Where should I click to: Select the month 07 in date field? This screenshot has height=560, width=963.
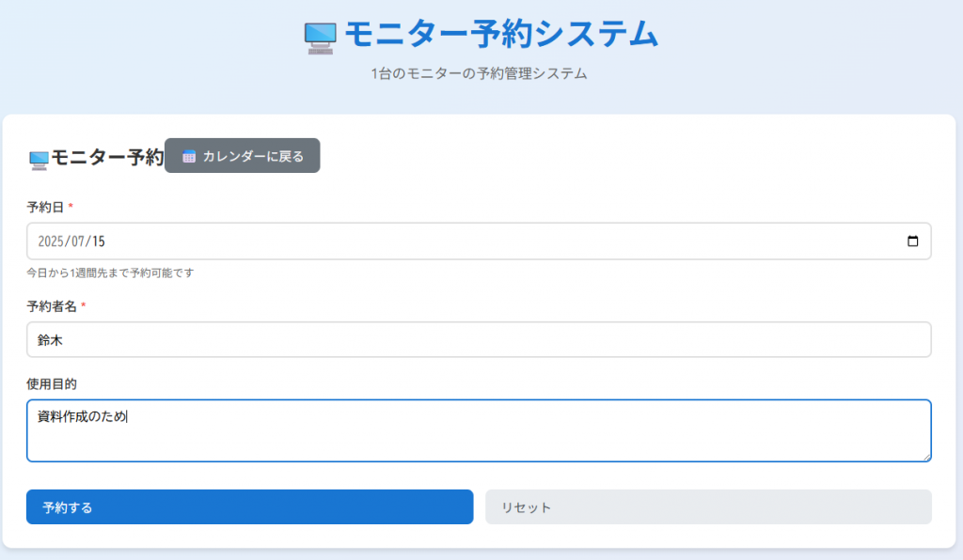pos(77,241)
